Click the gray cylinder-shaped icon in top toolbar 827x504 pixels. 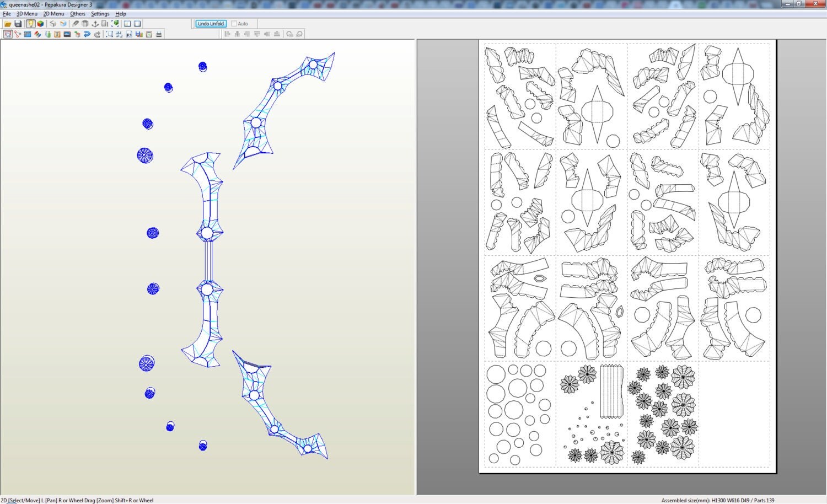coord(85,24)
